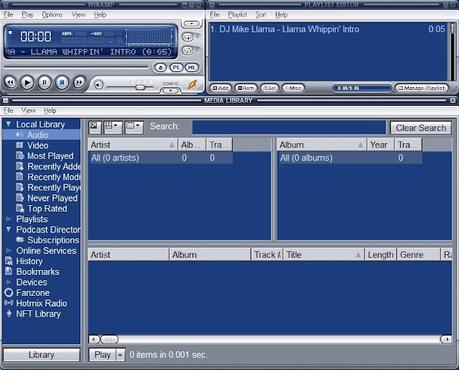Image resolution: width=459 pixels, height=370 pixels.
Task: Sort track list by Title column header
Action: [323, 255]
